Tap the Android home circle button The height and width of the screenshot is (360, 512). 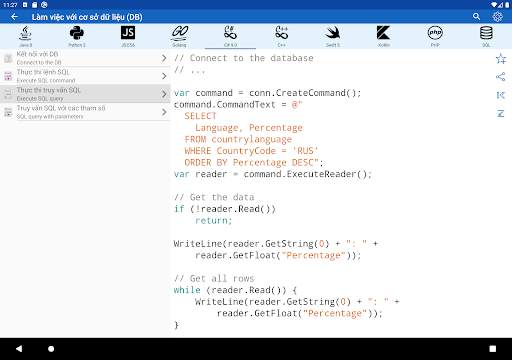(51, 349)
